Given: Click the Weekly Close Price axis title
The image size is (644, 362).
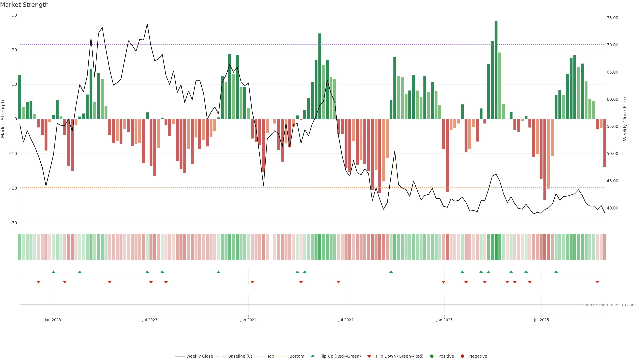Looking at the screenshot, I should (x=625, y=119).
